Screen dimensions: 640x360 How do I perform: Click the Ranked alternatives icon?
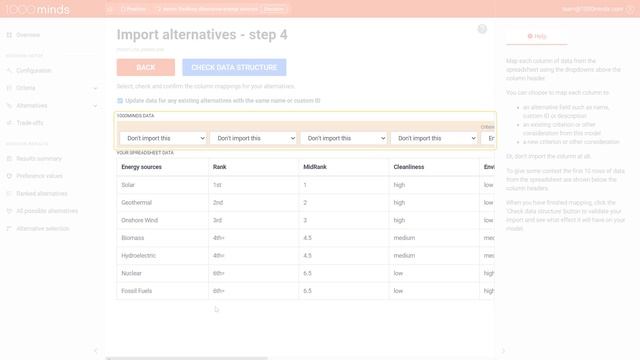pyautogui.click(x=9, y=193)
